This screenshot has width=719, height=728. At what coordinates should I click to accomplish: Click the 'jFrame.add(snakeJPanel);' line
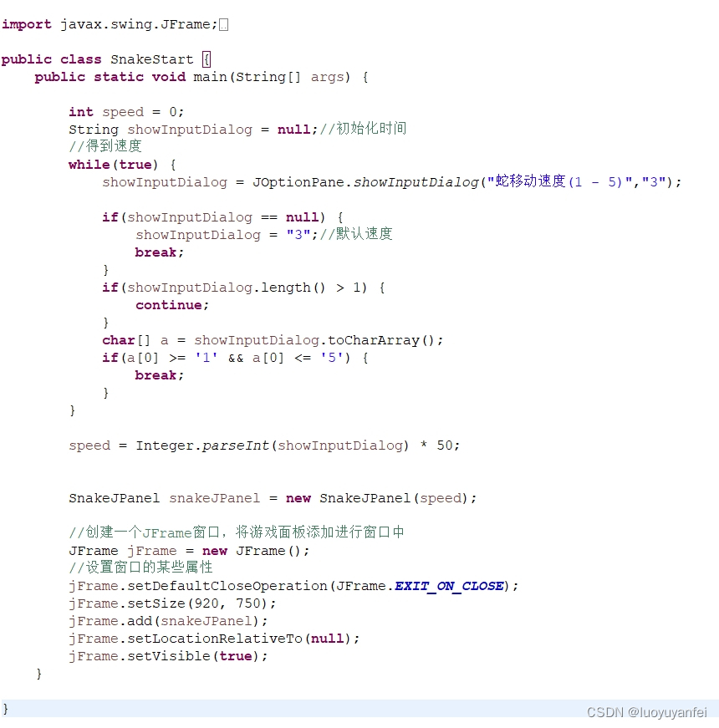point(168,621)
